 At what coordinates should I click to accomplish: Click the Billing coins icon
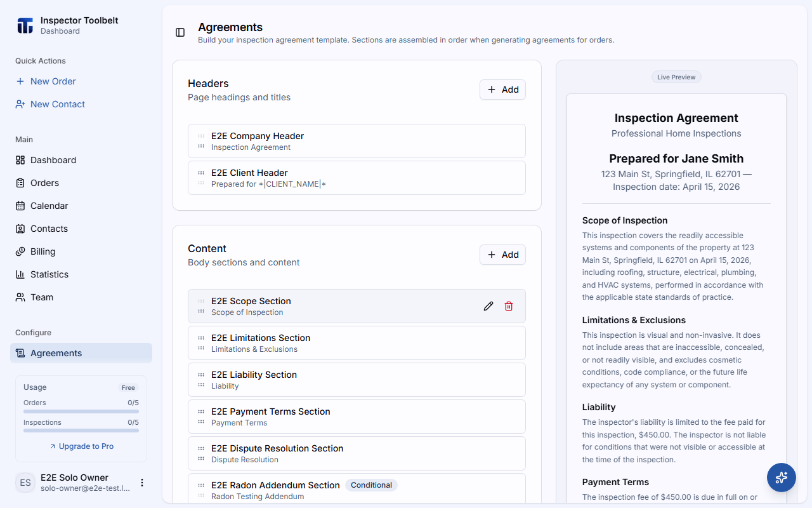(x=20, y=251)
